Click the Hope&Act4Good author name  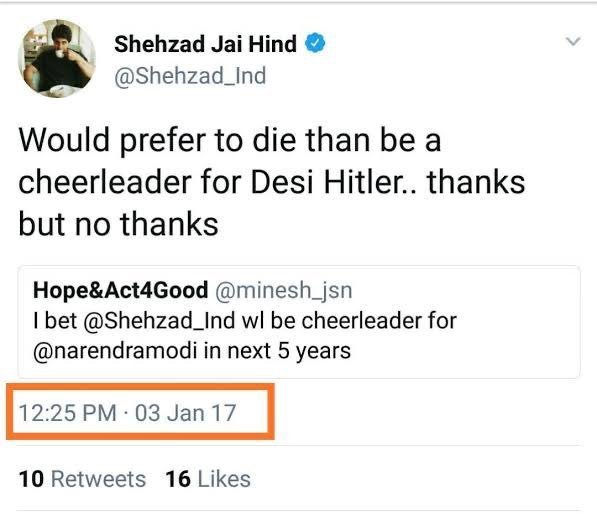(x=121, y=290)
